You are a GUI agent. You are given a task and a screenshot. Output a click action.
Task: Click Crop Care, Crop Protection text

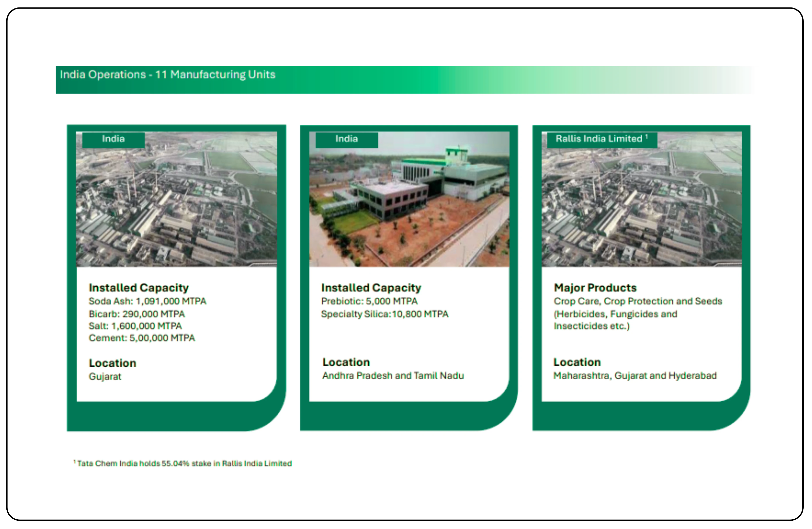click(638, 301)
